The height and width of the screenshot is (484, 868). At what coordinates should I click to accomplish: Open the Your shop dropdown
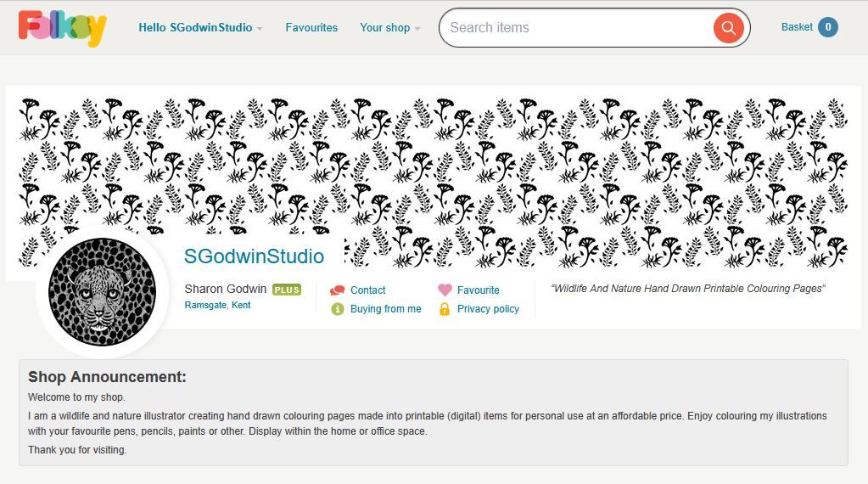pyautogui.click(x=389, y=28)
